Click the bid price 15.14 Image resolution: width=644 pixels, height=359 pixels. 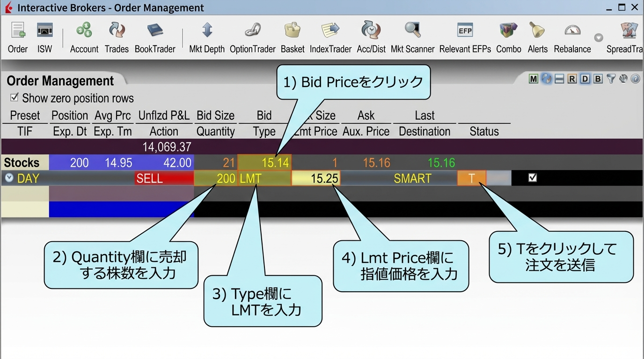pos(264,163)
